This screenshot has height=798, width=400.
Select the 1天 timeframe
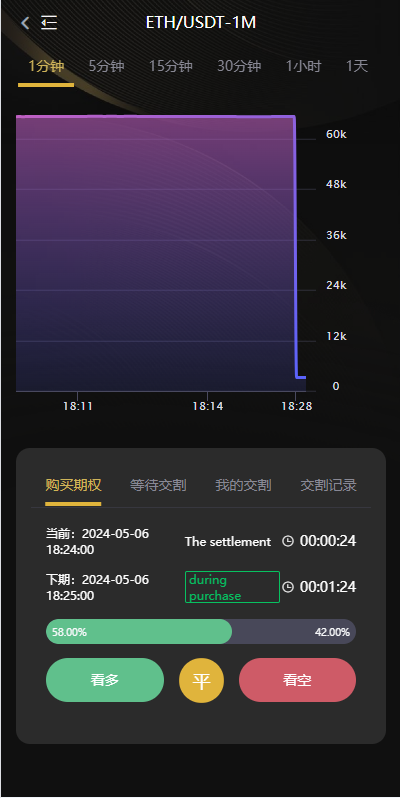click(357, 66)
